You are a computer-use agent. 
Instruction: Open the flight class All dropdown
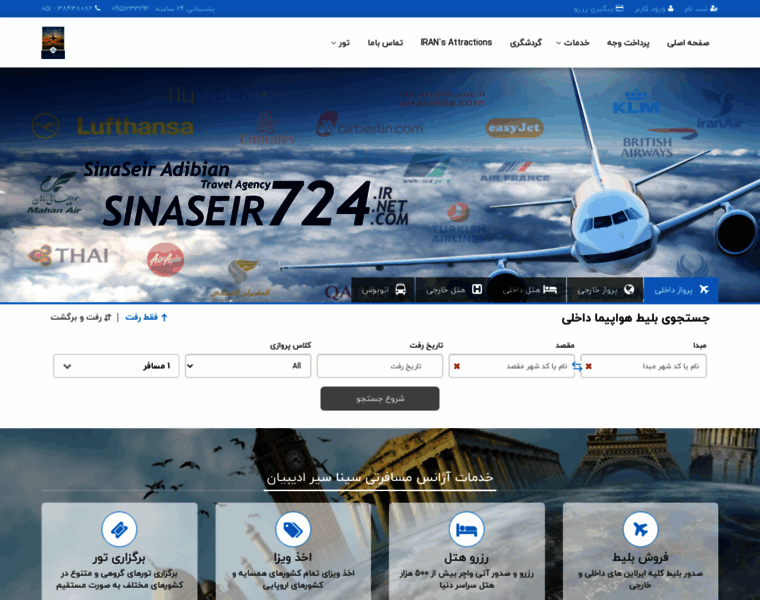(248, 366)
